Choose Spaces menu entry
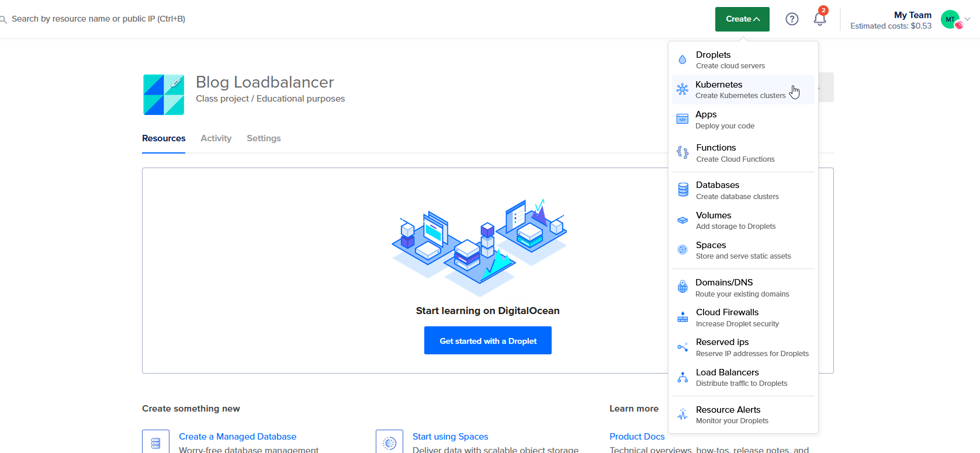This screenshot has height=453, width=980. (x=743, y=250)
